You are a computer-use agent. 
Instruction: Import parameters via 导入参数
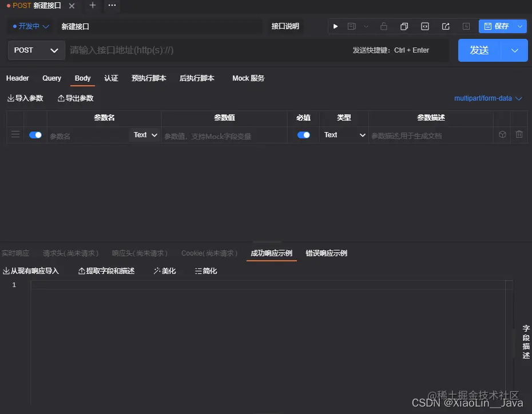tap(25, 98)
